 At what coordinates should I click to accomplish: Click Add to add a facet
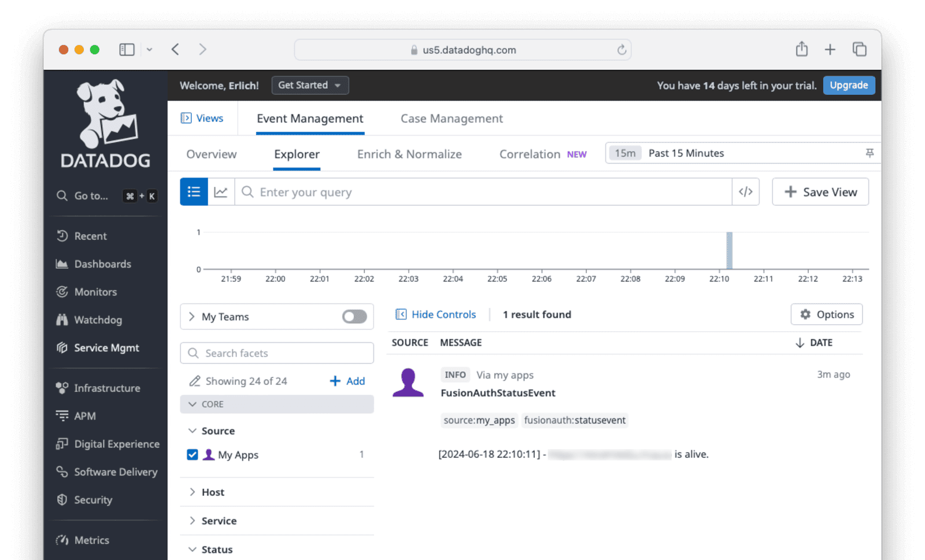click(x=347, y=381)
